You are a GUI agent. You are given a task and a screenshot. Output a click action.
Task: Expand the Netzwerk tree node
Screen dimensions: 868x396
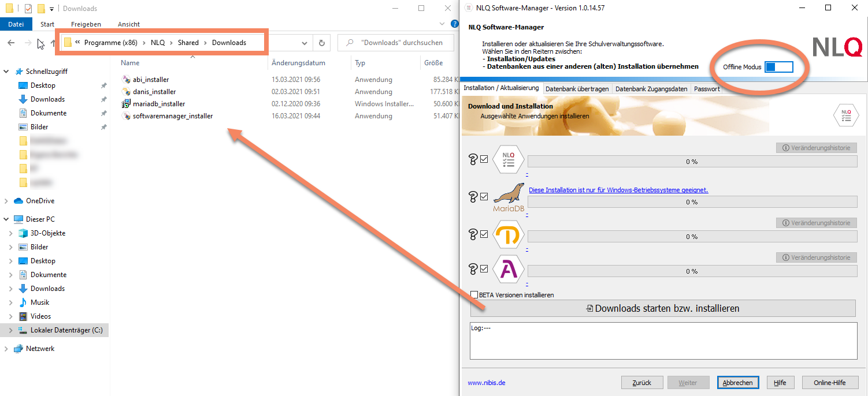point(6,349)
